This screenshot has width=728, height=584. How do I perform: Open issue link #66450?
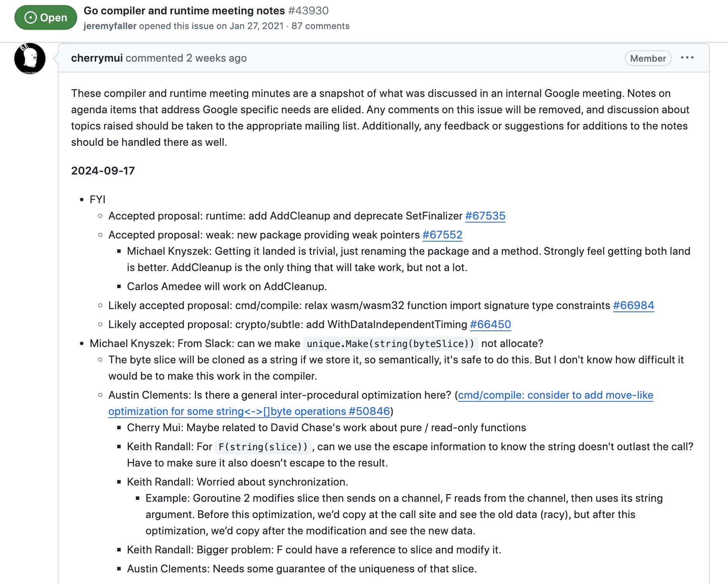click(x=491, y=324)
